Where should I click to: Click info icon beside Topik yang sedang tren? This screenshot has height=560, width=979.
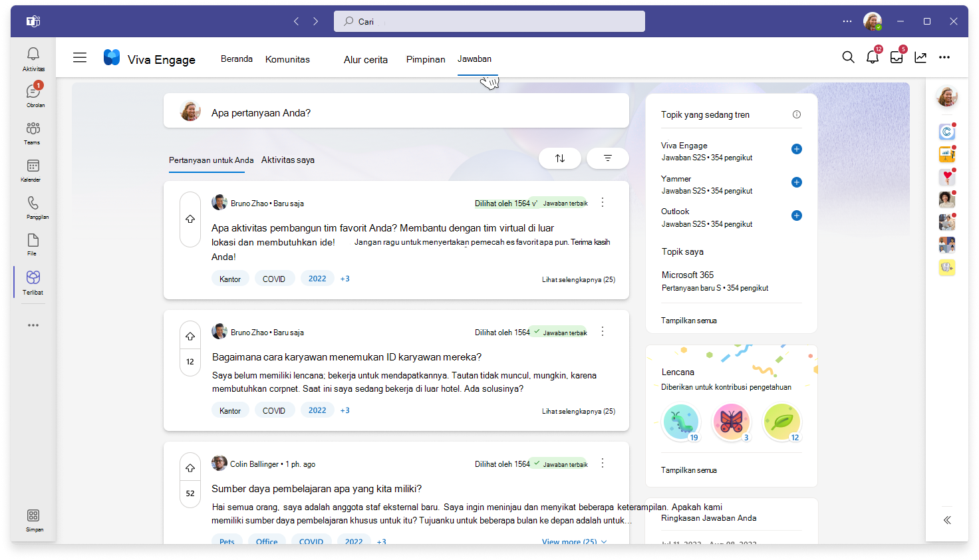coord(797,114)
